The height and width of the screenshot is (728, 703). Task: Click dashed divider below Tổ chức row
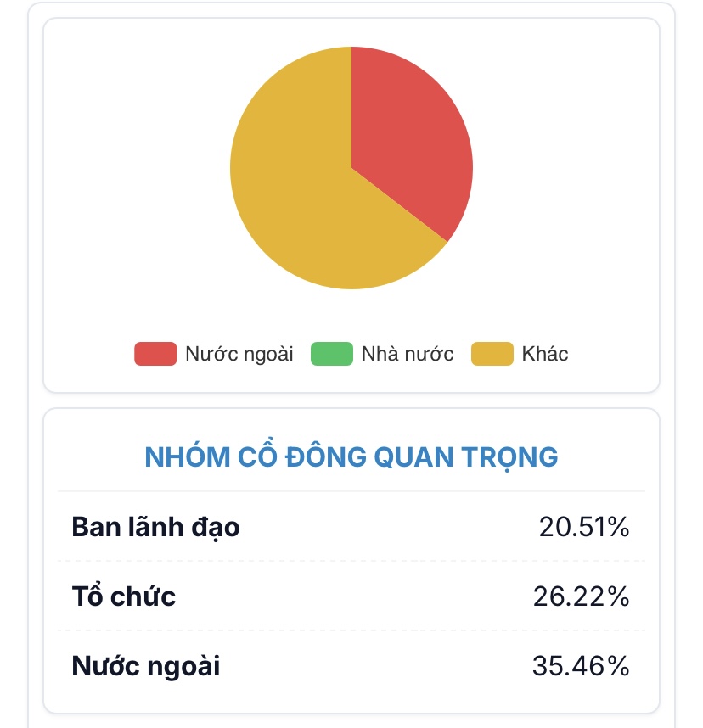click(x=351, y=630)
